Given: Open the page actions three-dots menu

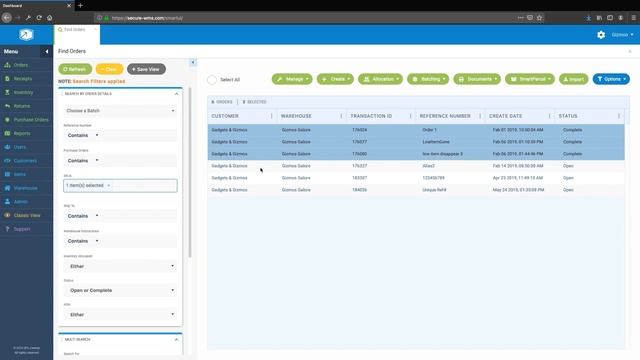Looking at the screenshot, I should (x=520, y=18).
